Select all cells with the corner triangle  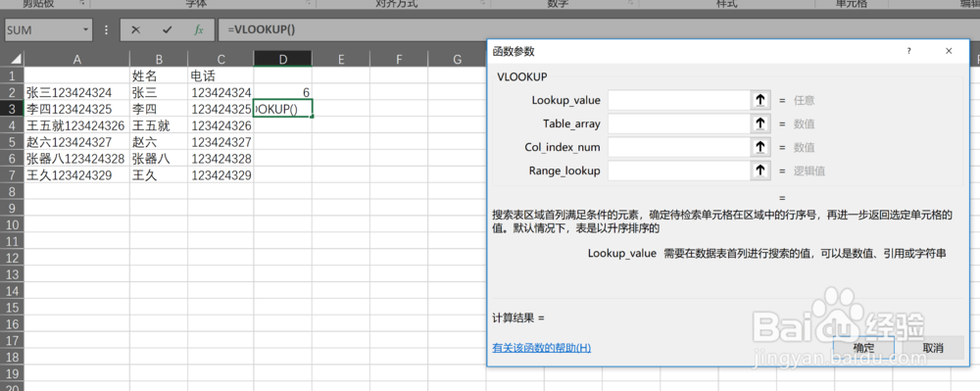coord(12,60)
